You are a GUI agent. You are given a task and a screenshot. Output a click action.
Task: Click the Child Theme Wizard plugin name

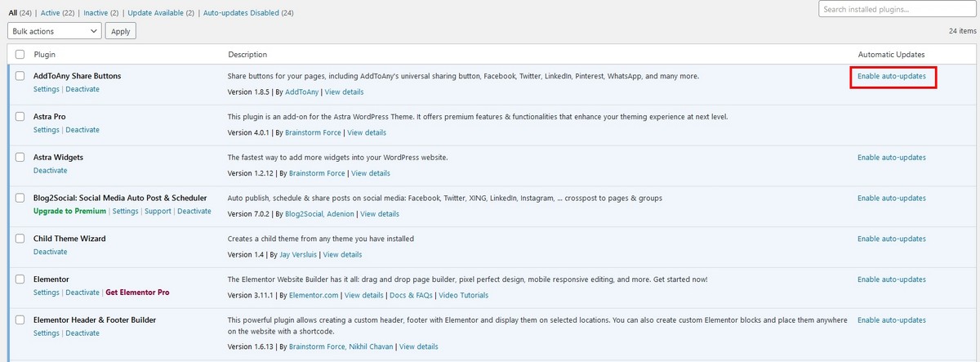coord(69,239)
